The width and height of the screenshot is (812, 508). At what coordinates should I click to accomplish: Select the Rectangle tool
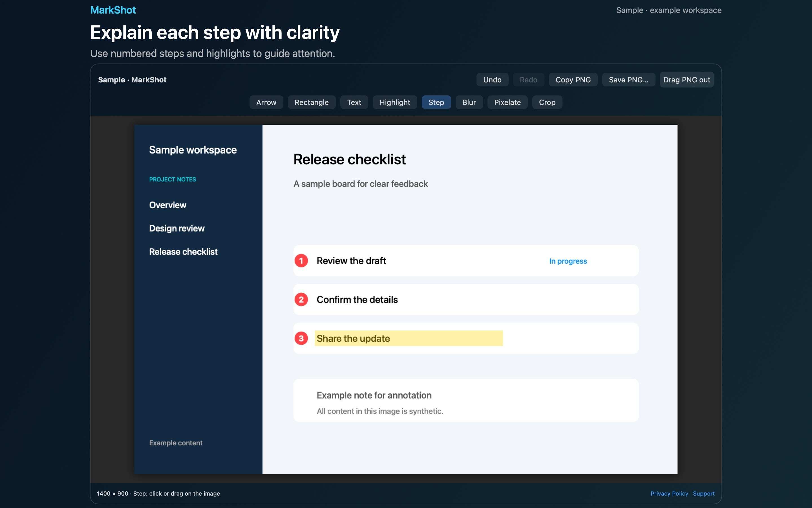(x=311, y=102)
